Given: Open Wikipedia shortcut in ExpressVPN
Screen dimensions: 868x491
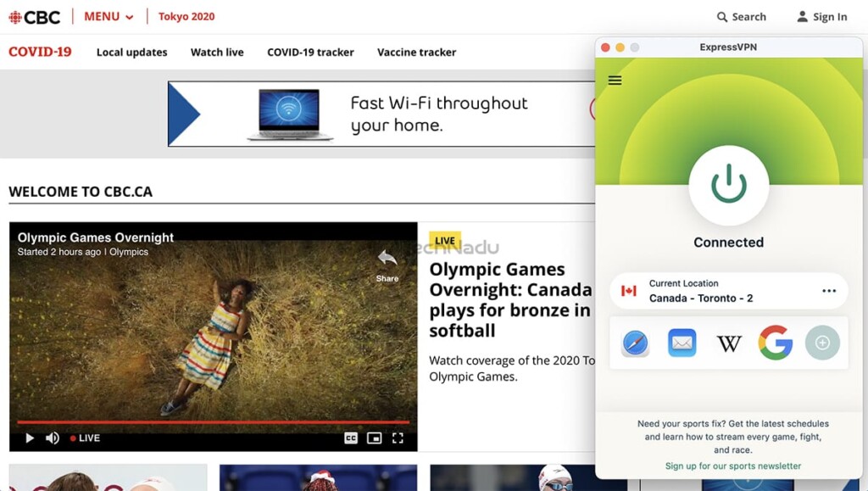Looking at the screenshot, I should pyautogui.click(x=729, y=343).
